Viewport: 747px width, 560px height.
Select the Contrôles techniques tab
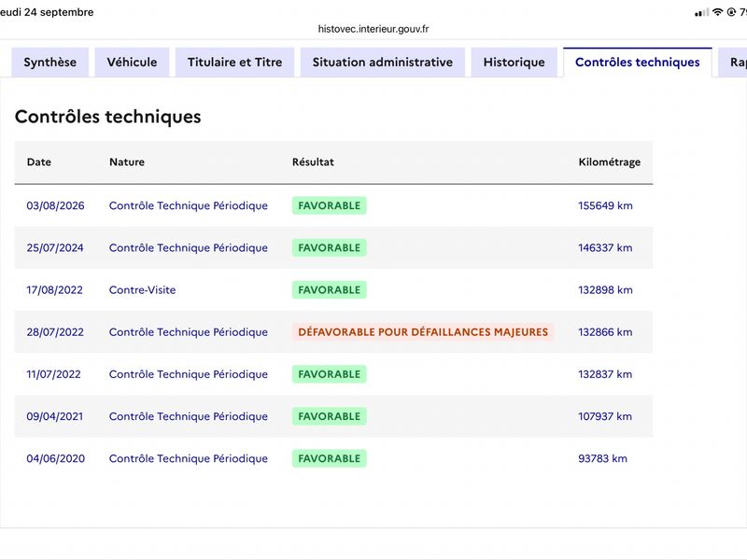(638, 63)
